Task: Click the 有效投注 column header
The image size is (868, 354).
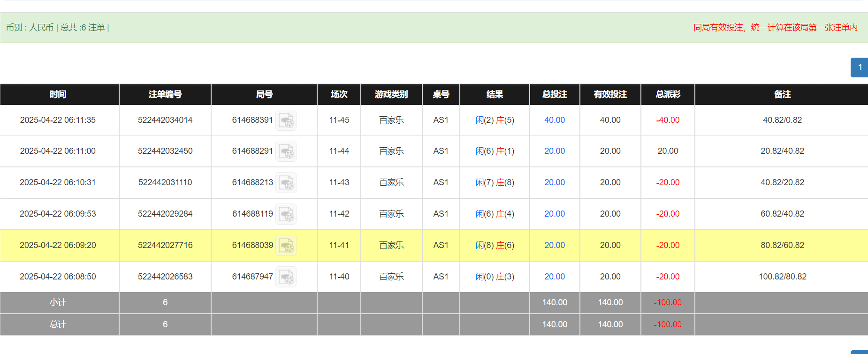Action: [x=610, y=94]
